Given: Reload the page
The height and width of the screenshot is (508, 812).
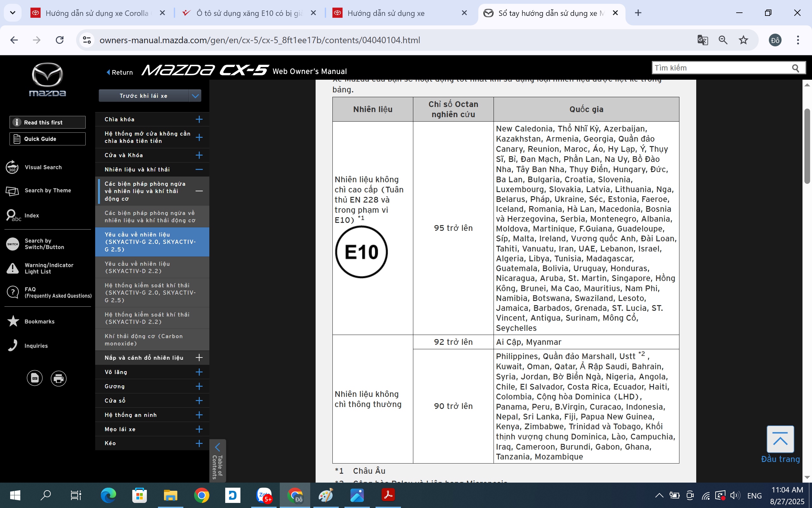Looking at the screenshot, I should [x=60, y=40].
